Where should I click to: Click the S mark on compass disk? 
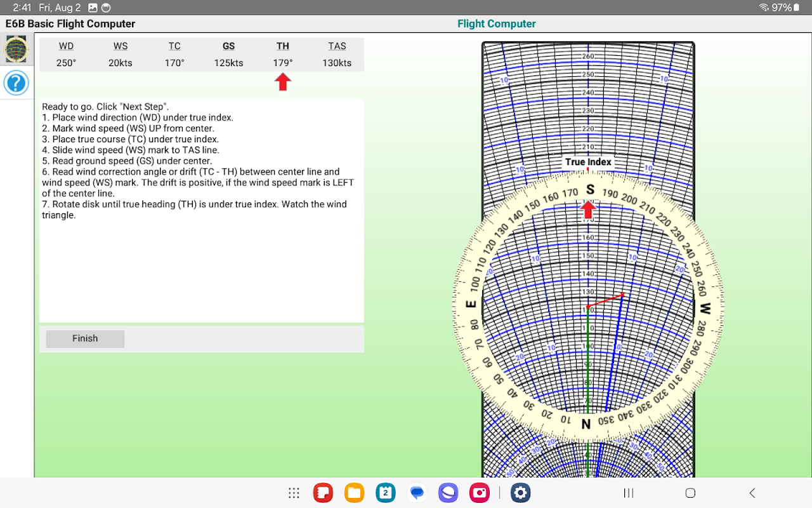point(590,189)
